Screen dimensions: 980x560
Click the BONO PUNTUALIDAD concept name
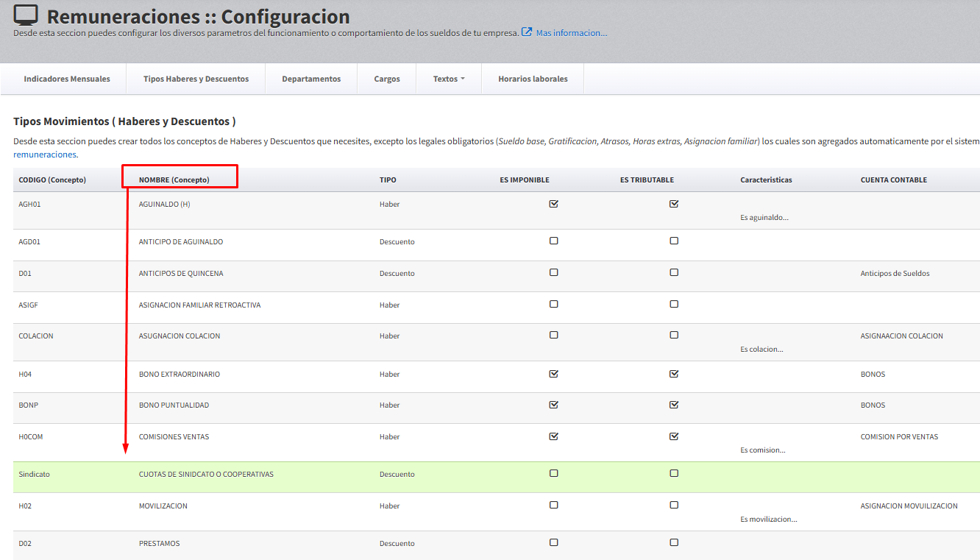pyautogui.click(x=174, y=405)
